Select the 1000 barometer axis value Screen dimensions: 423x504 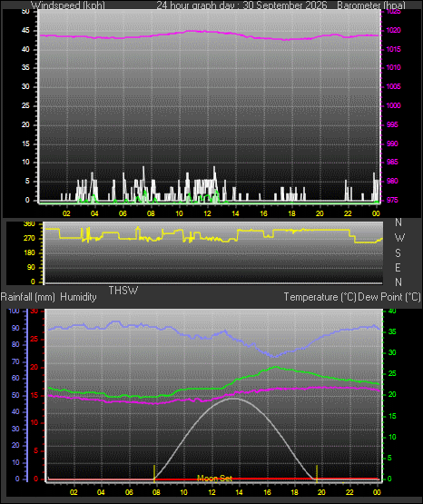click(393, 105)
